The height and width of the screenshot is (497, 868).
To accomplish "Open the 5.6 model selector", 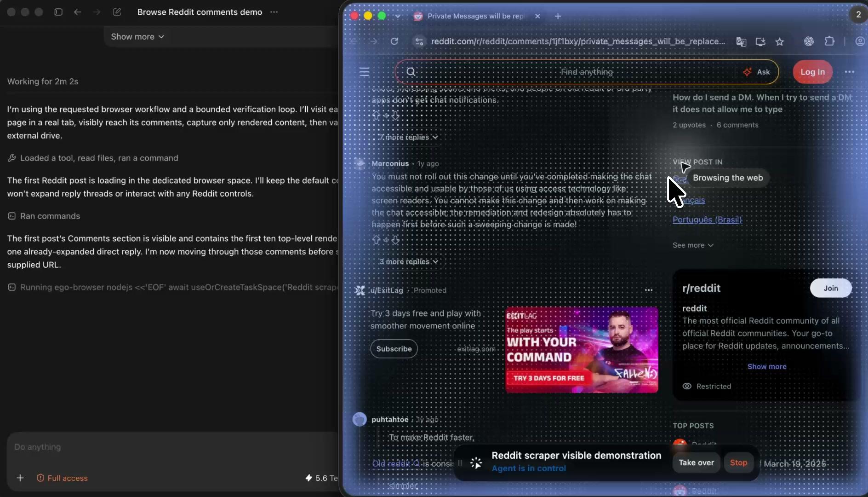I will point(321,478).
